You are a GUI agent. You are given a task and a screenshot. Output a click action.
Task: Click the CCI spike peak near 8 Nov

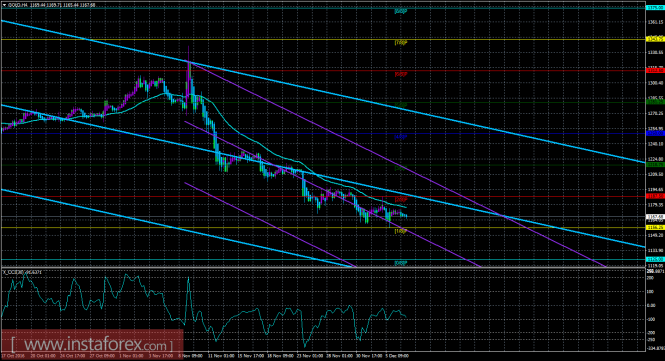pyautogui.click(x=188, y=279)
